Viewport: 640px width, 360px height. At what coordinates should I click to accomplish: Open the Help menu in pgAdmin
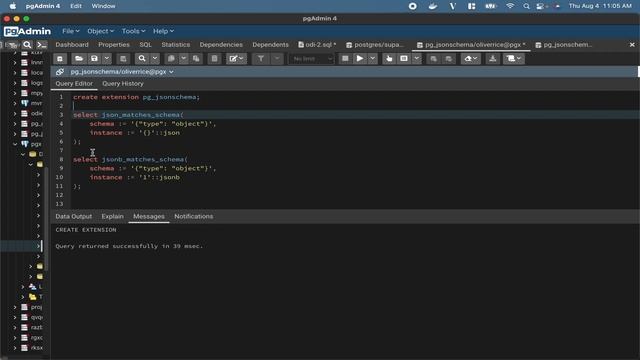tap(163, 31)
